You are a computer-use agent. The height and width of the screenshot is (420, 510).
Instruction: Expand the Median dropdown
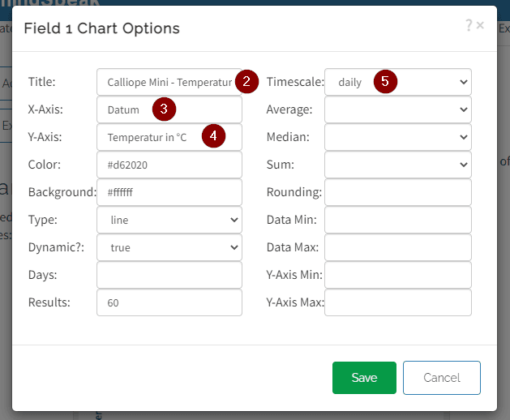(397, 137)
